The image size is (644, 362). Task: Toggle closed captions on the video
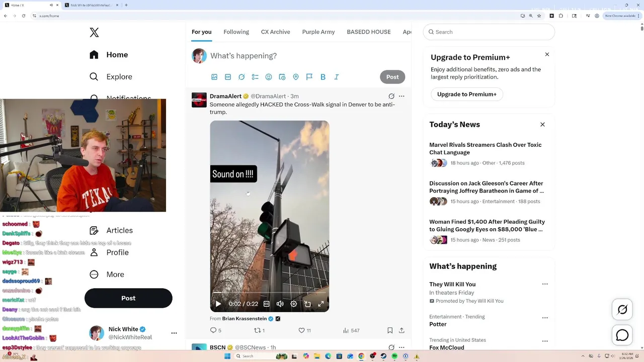(267, 304)
